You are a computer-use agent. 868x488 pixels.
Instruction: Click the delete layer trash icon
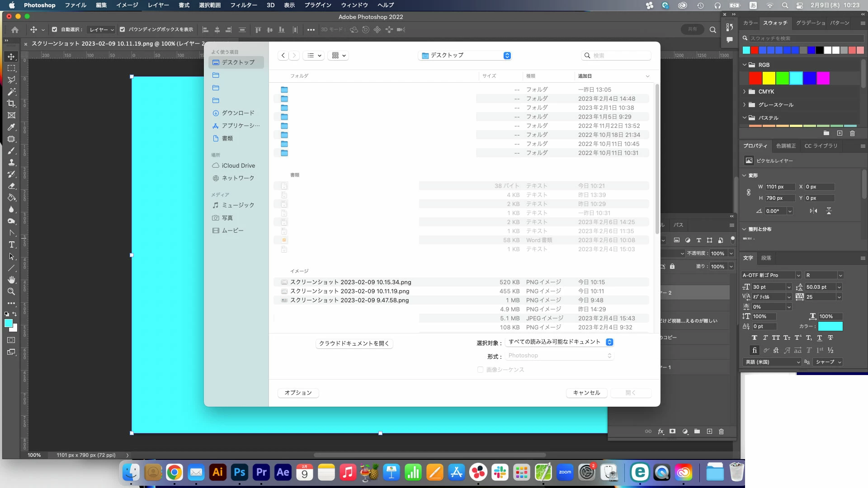pos(721,432)
